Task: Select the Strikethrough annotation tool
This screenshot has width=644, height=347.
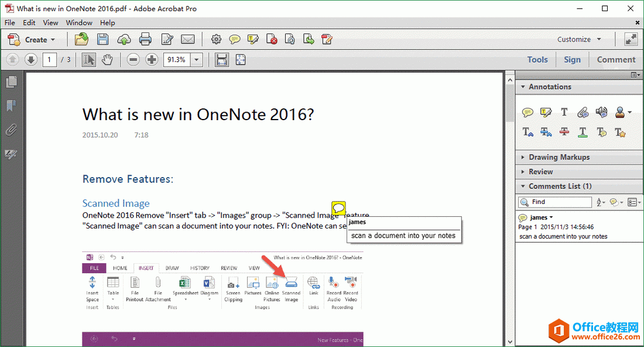Action: pyautogui.click(x=564, y=132)
